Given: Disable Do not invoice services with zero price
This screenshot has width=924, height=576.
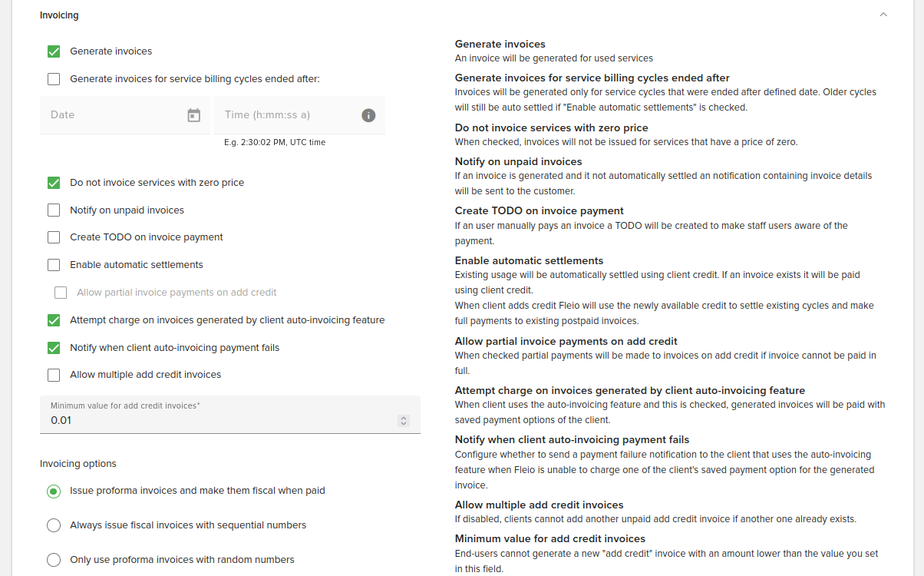Looking at the screenshot, I should [53, 183].
